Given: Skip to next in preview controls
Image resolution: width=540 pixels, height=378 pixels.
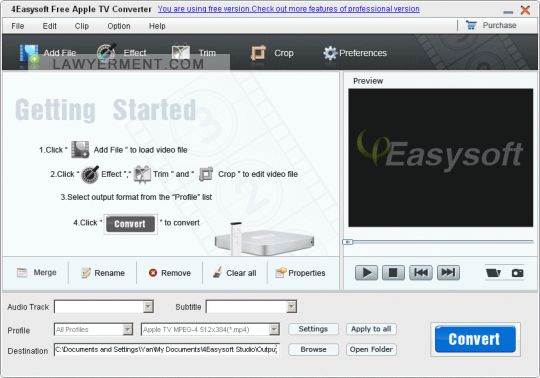Looking at the screenshot, I should [x=448, y=273].
